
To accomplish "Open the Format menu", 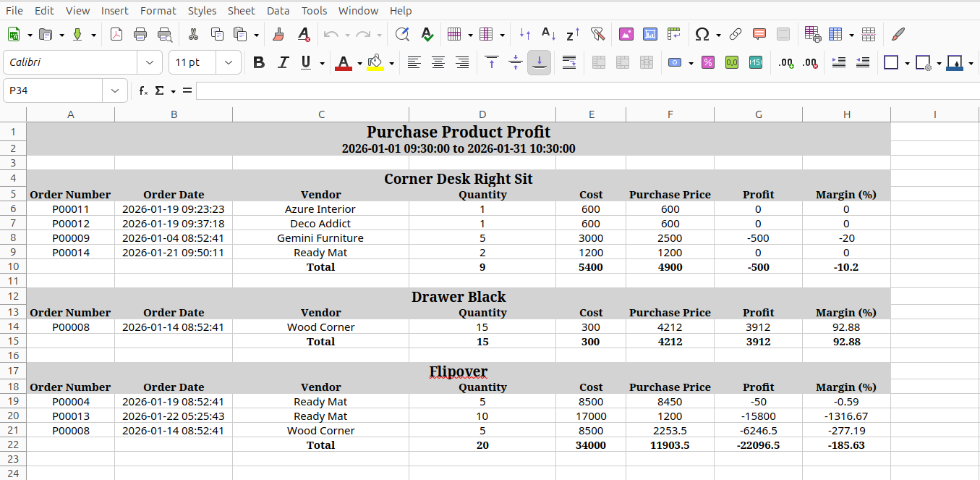I will pyautogui.click(x=158, y=10).
